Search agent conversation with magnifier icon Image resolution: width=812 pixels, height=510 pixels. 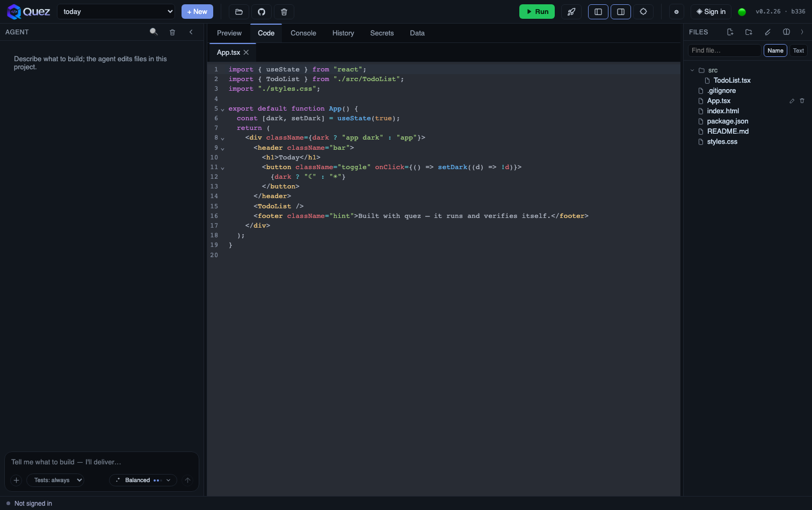pos(154,32)
